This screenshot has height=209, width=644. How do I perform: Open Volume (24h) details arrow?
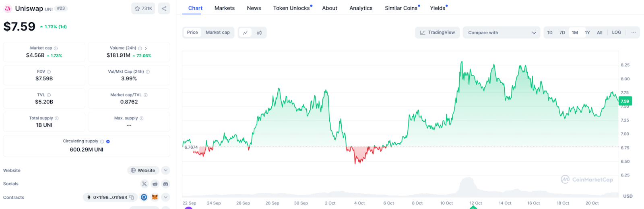tap(146, 48)
